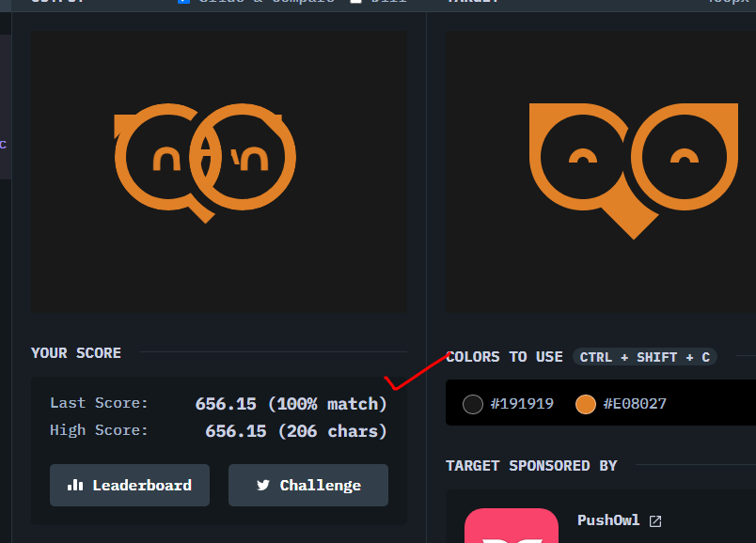Image resolution: width=756 pixels, height=543 pixels.
Task: Click the Twitter bird icon on Challenge
Action: [x=263, y=485]
